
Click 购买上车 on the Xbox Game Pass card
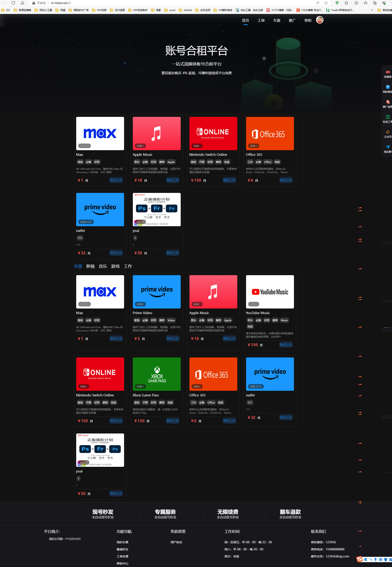point(173,421)
